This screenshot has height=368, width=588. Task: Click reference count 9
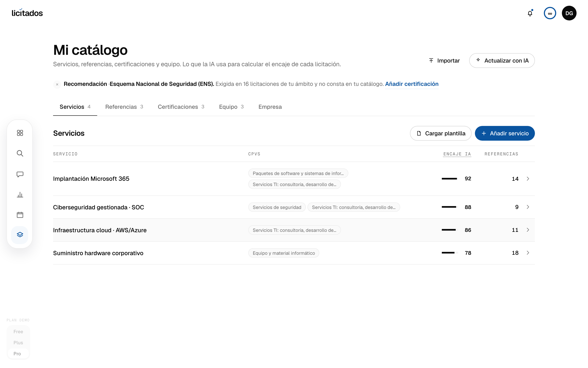517,207
